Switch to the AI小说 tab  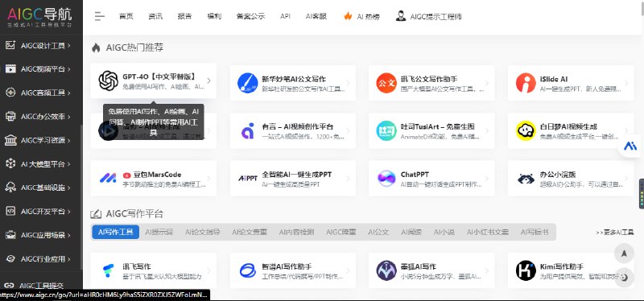click(444, 232)
